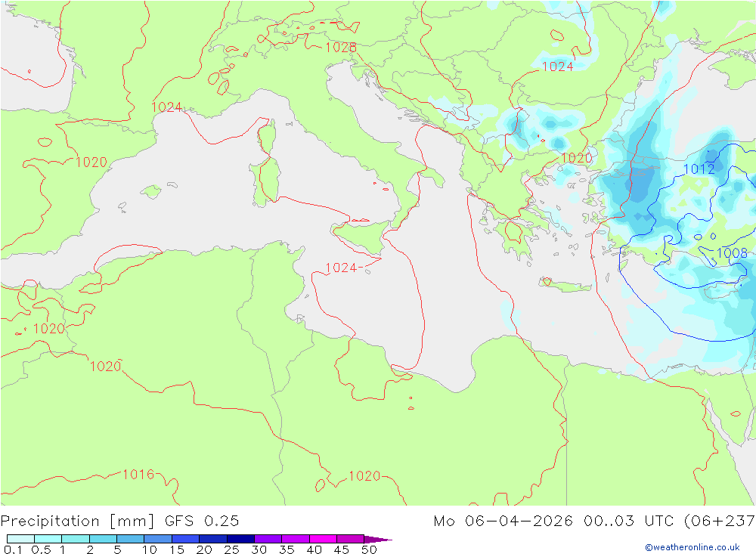
Task: Open the weatheronline.co.uk copyright link
Action: point(692,547)
